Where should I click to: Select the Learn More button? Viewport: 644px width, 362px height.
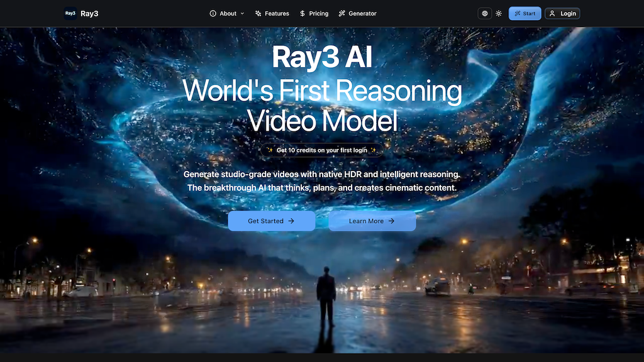(x=372, y=221)
